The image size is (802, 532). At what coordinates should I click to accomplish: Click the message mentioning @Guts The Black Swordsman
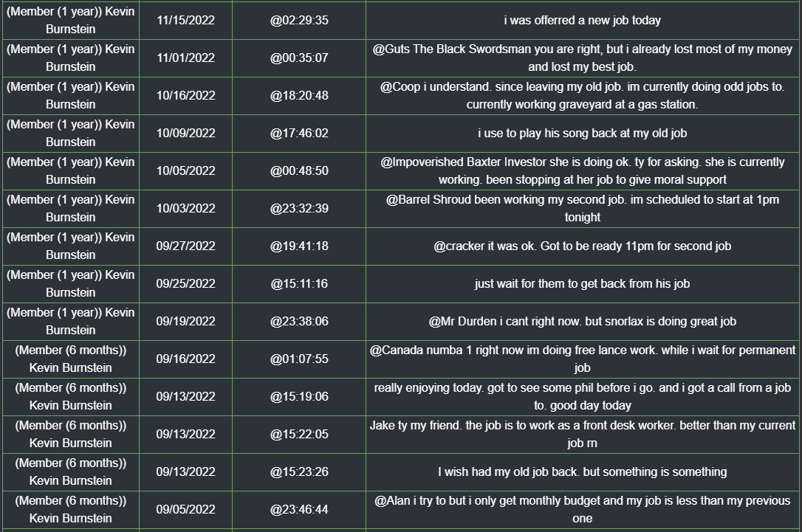point(582,58)
